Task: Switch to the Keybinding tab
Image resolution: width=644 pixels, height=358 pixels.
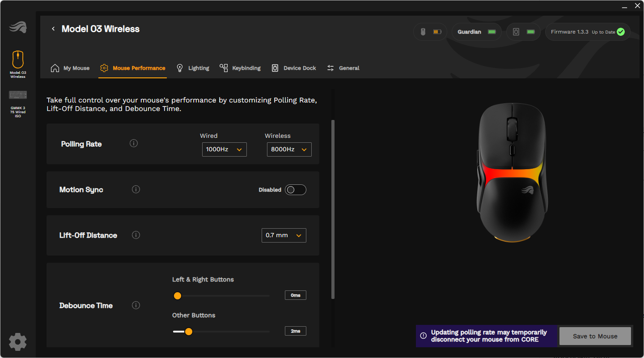Action: click(240, 68)
